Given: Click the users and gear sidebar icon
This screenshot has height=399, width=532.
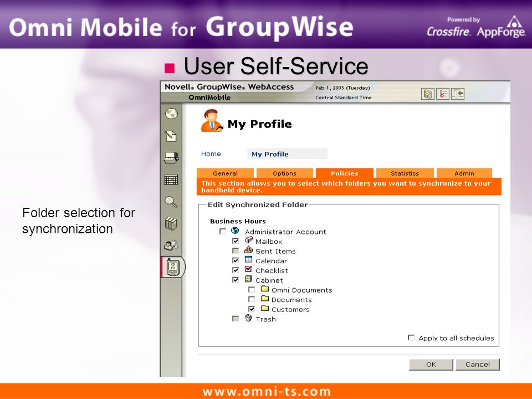Looking at the screenshot, I should [x=171, y=245].
